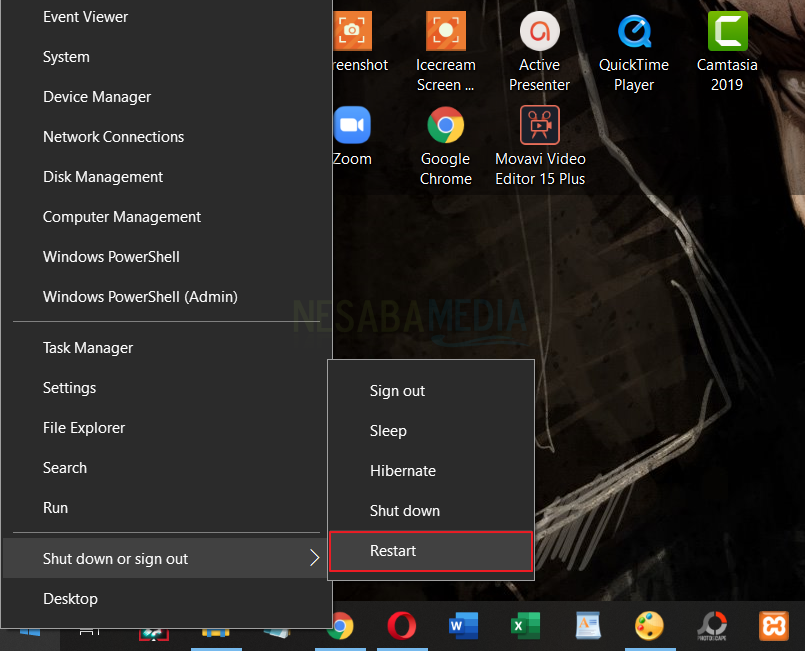Open Device Manager entry
The width and height of the screenshot is (805, 651).
tap(97, 97)
